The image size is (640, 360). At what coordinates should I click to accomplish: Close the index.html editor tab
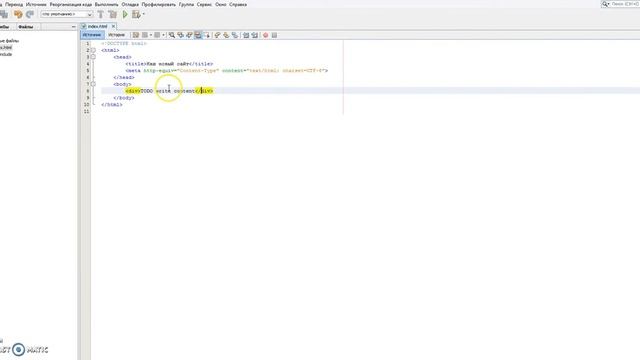(x=113, y=26)
